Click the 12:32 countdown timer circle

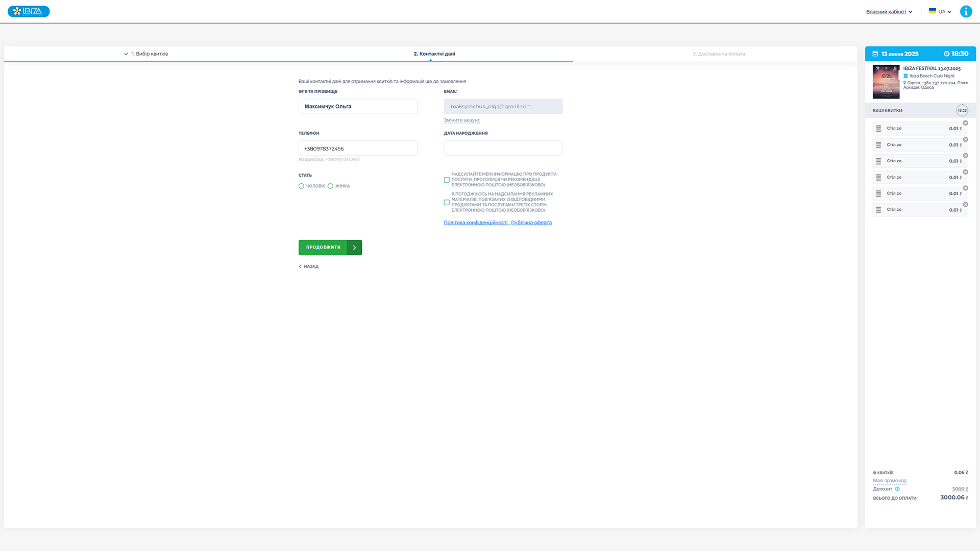[962, 110]
